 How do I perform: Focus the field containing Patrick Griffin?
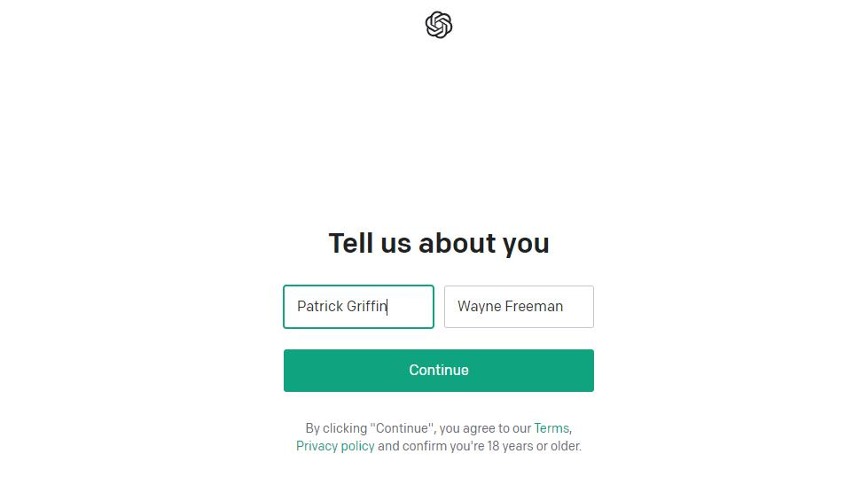(x=358, y=307)
